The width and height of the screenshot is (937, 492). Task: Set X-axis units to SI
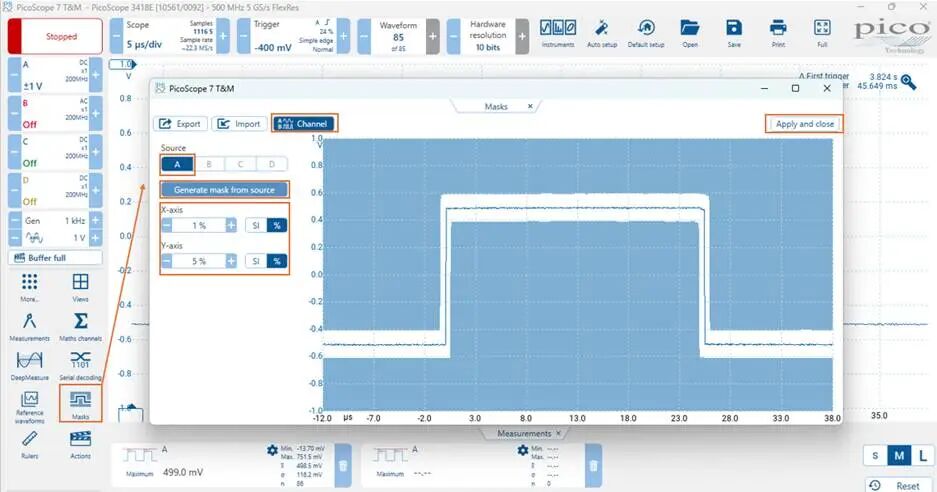tap(256, 225)
